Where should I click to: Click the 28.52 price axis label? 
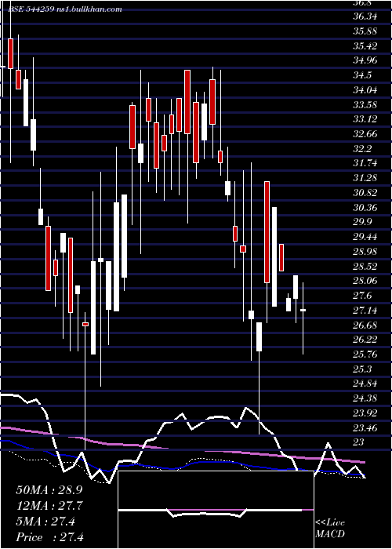click(x=365, y=267)
